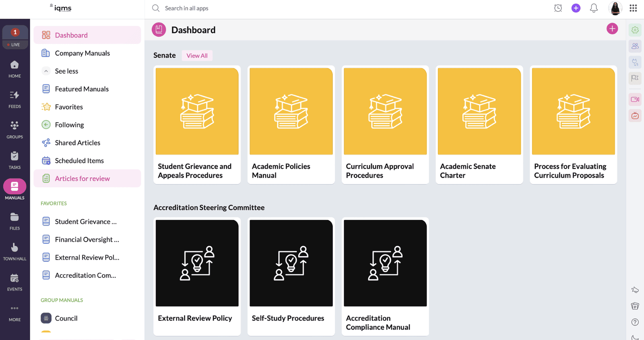Open the Feeds section in sidebar
644x340 pixels.
click(x=14, y=99)
